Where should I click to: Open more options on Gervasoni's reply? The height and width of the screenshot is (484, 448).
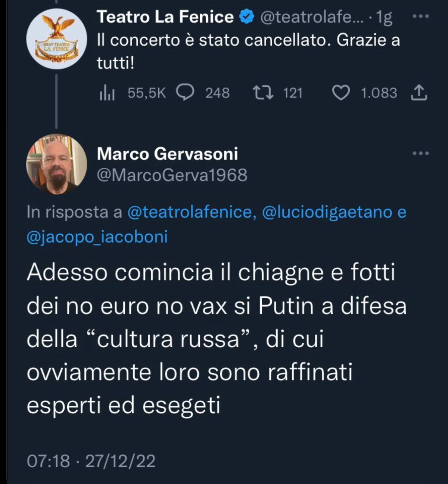click(x=421, y=153)
